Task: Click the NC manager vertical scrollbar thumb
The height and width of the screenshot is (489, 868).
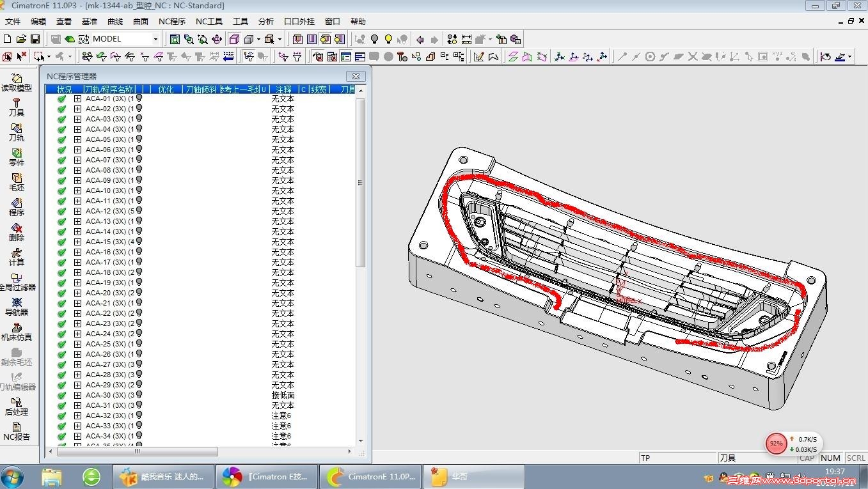Action: (361, 183)
